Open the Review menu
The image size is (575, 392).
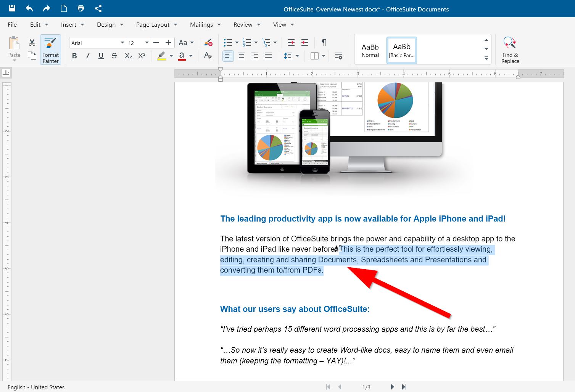coord(247,24)
